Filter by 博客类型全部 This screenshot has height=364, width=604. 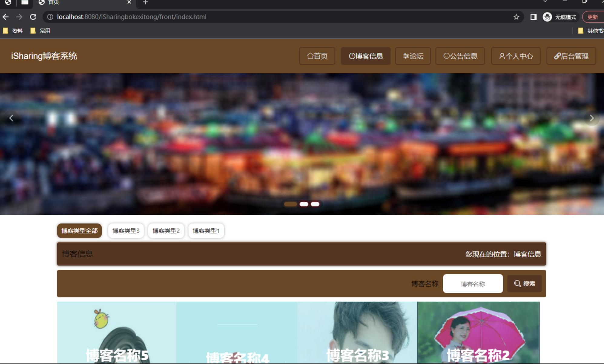tap(79, 231)
